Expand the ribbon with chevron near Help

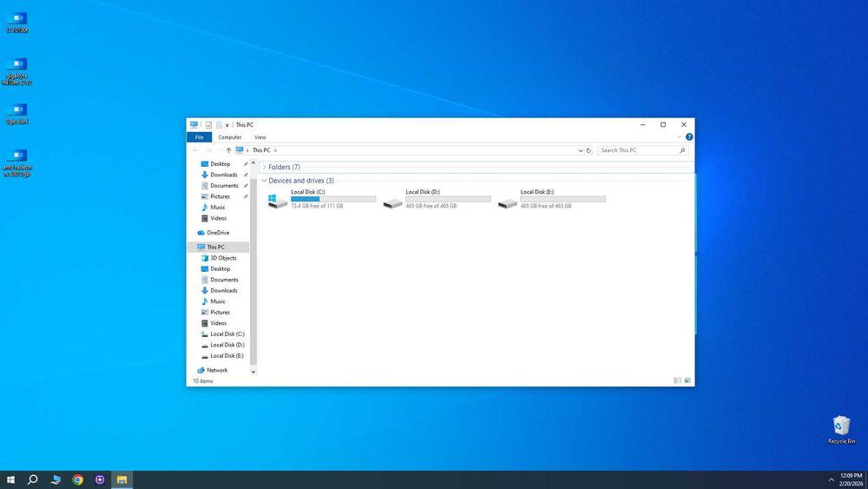(x=680, y=136)
